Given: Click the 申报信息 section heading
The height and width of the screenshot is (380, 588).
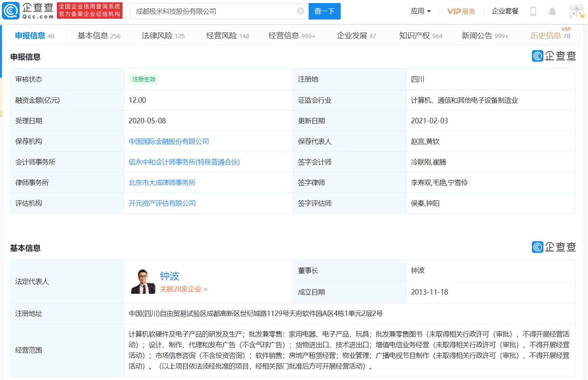Looking at the screenshot, I should [x=25, y=57].
